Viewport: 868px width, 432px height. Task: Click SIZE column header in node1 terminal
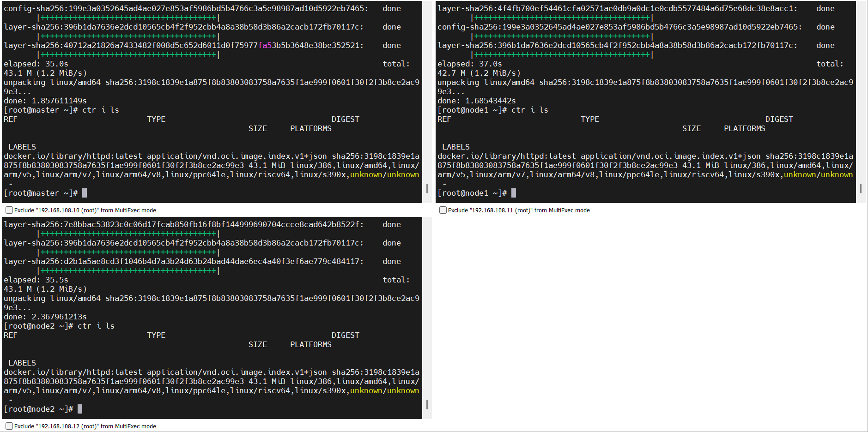click(x=692, y=128)
